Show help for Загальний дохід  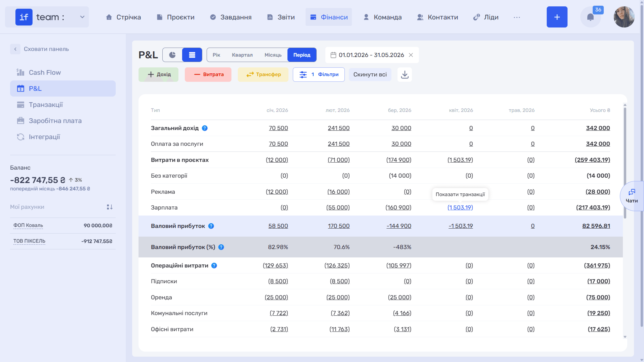pyautogui.click(x=205, y=128)
